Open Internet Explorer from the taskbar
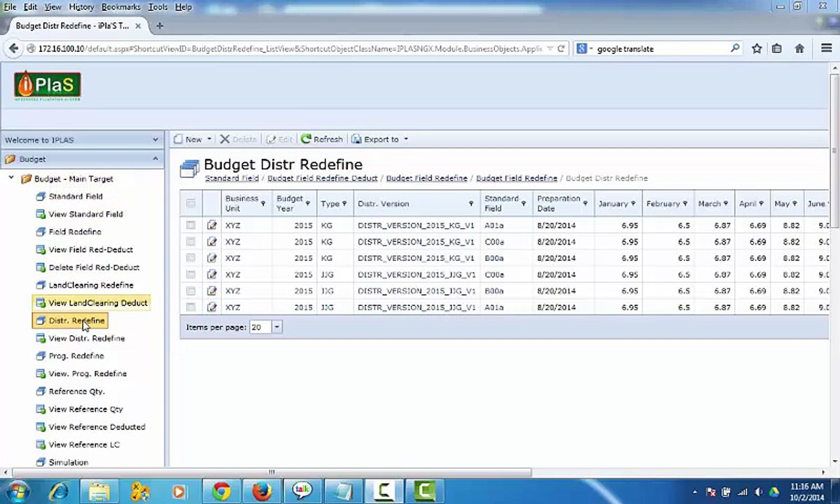 pos(59,491)
